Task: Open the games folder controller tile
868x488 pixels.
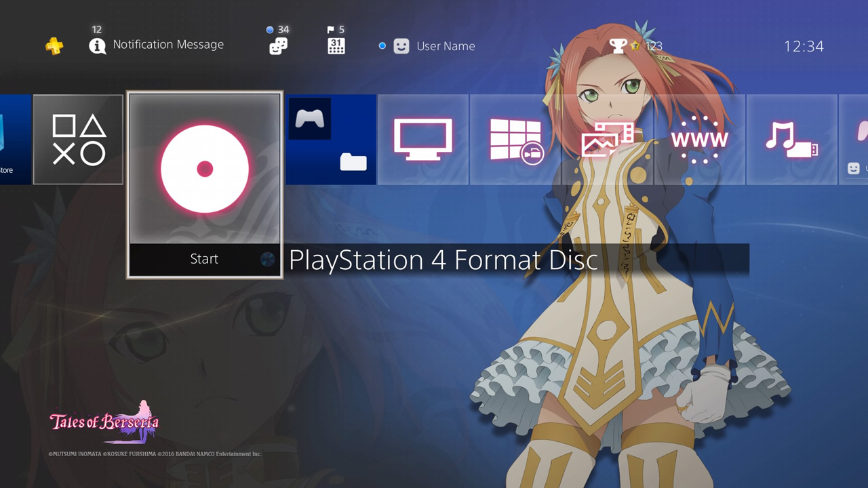Action: 331,140
